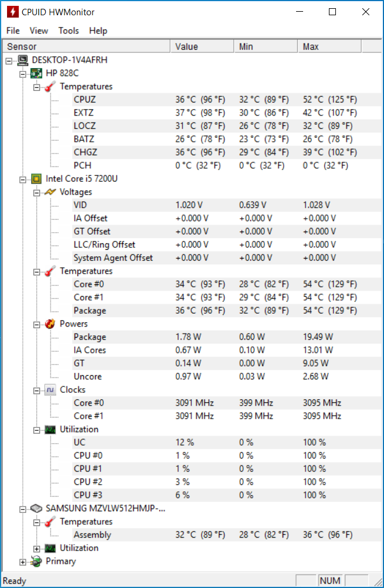This screenshot has width=384, height=588.
Task: Click the Powers flame icon
Action: [50, 324]
